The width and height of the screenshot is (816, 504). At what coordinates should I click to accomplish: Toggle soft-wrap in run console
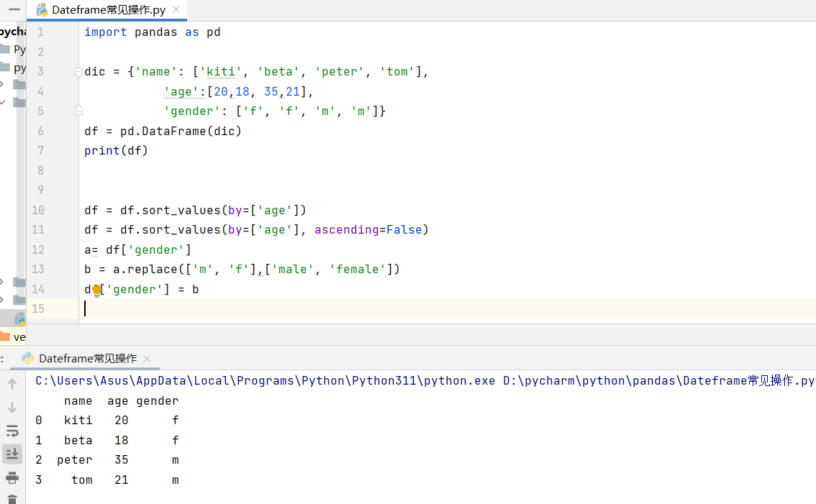(x=12, y=431)
